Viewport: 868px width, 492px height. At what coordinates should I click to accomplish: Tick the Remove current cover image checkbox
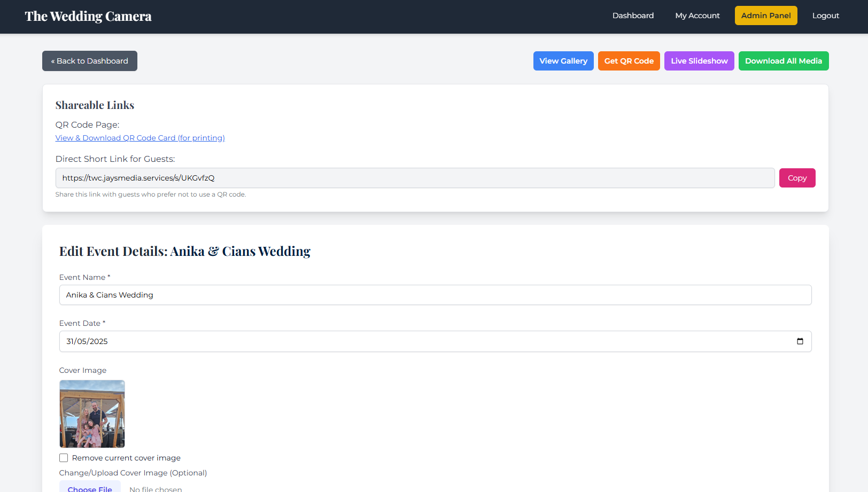click(64, 458)
